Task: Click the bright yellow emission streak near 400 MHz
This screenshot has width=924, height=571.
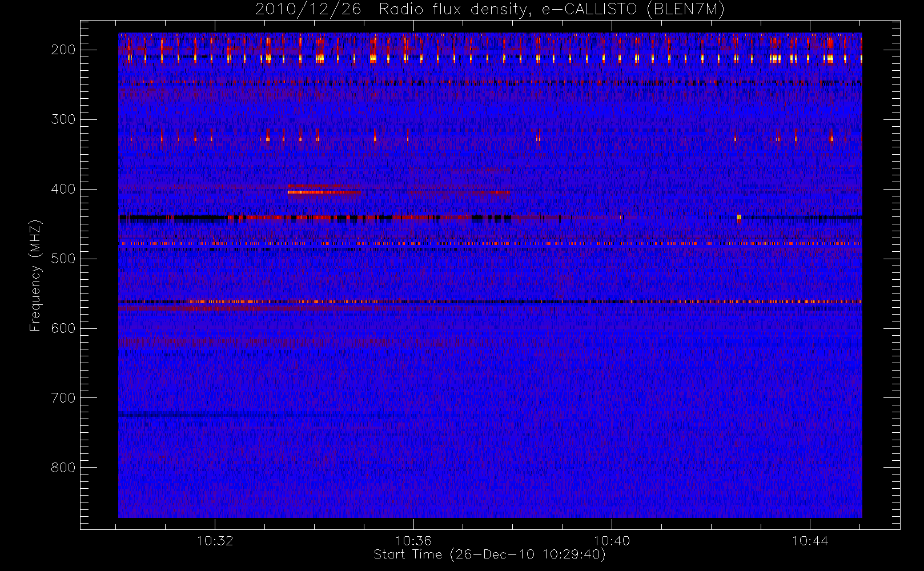Action: [324, 192]
